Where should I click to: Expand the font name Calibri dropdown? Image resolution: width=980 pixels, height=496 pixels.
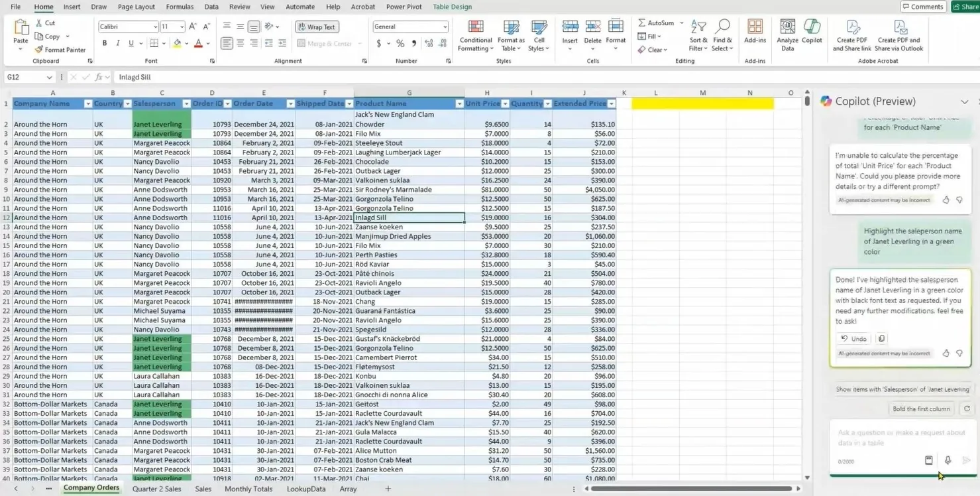tap(155, 27)
